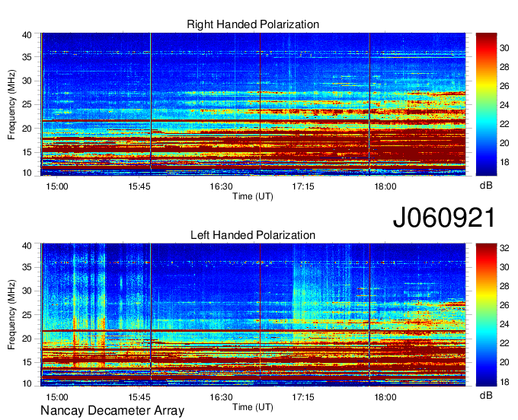The image size is (518, 420).
Task: Click the 28 dB label on lower colorbar
Action: click(x=504, y=286)
